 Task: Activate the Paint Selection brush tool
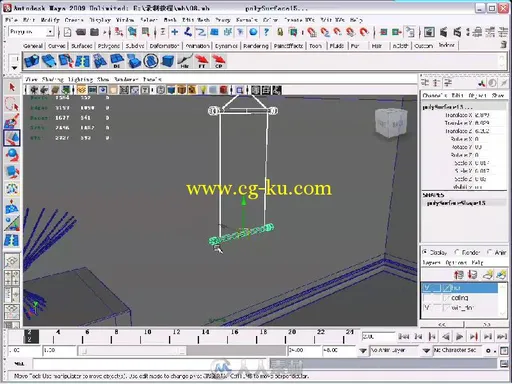(12, 121)
